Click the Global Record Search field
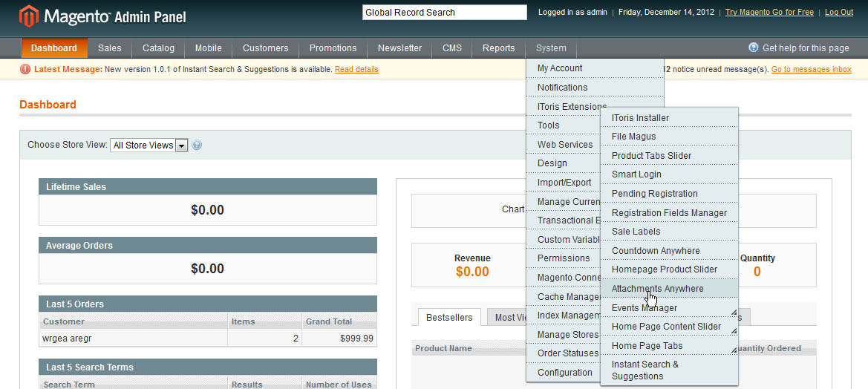Image resolution: width=868 pixels, height=389 pixels. (x=445, y=12)
